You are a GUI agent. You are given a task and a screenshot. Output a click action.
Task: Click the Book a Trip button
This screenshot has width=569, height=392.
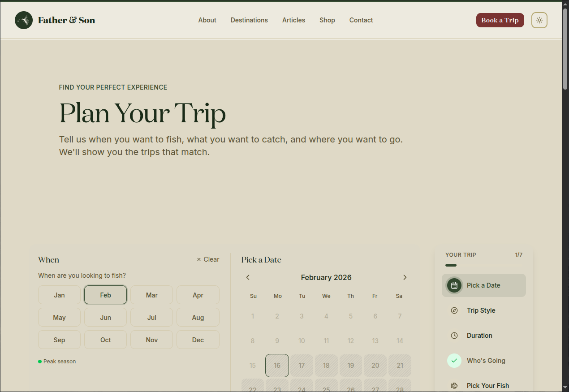(500, 20)
